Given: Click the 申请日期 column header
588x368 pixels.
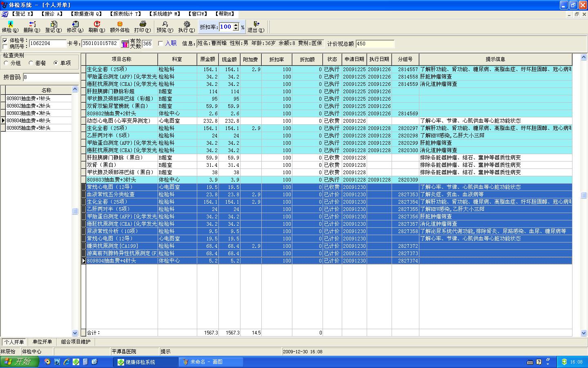Looking at the screenshot, I should [354, 59].
